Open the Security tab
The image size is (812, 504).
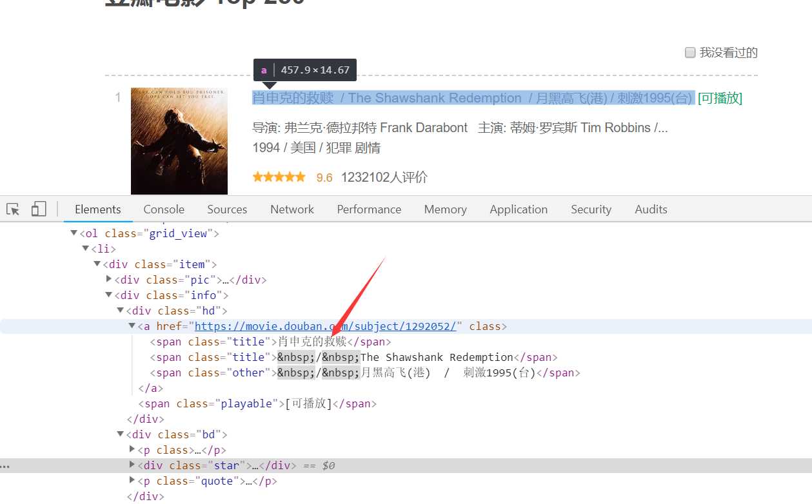(591, 209)
